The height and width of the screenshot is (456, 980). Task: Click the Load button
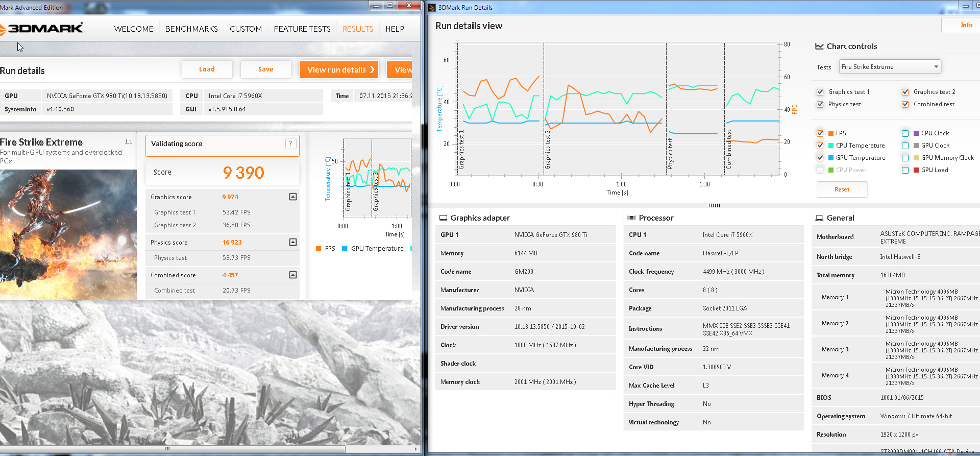207,69
